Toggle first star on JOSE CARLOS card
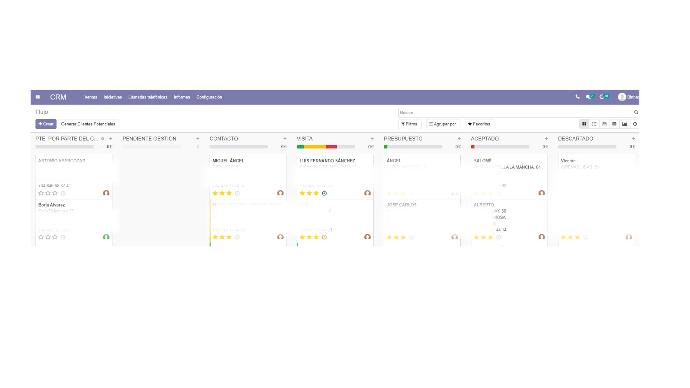The height and width of the screenshot is (388, 690). [389, 237]
